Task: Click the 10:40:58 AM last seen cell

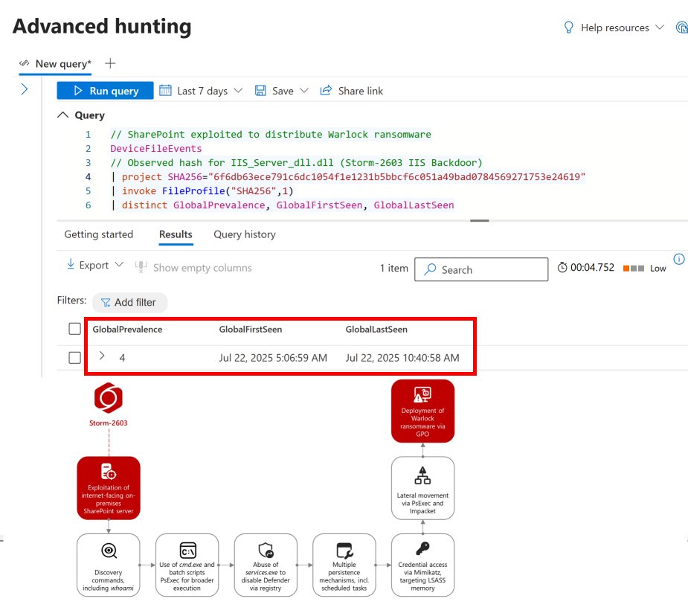Action: tap(402, 358)
